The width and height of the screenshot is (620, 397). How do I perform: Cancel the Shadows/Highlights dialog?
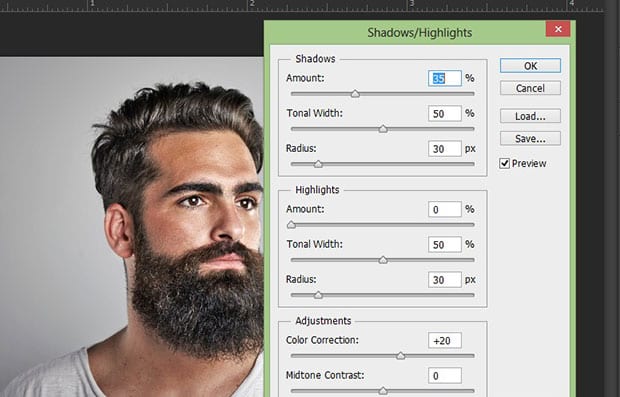point(530,88)
